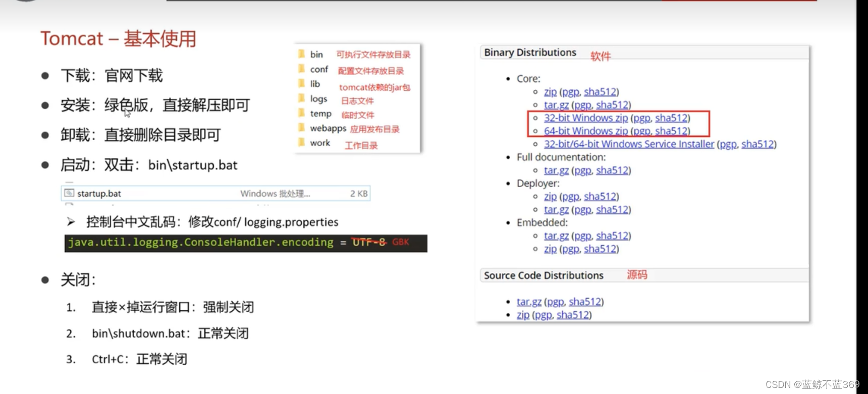The height and width of the screenshot is (394, 868).
Task: Click the 'webapps' folder name
Action: 328,128
